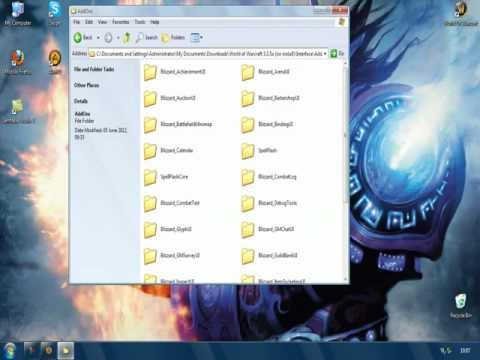The height and width of the screenshot is (360, 480).
Task: Go up one folder level
Action: [127, 38]
